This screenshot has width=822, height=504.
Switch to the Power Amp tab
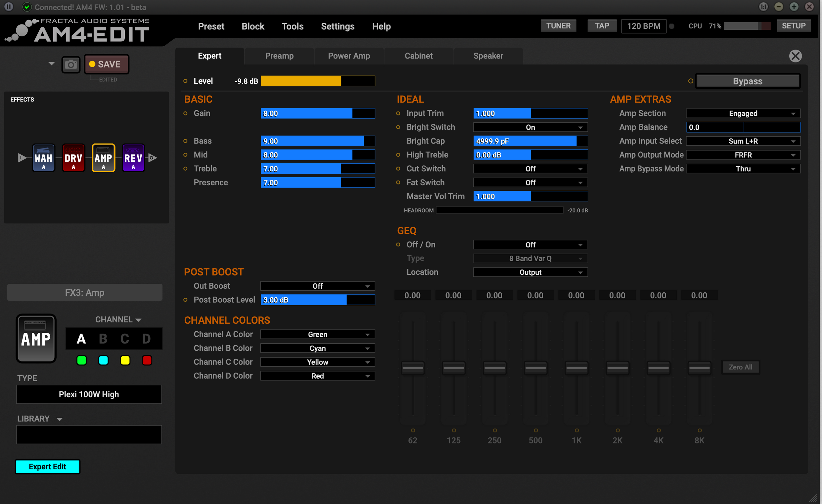click(348, 56)
